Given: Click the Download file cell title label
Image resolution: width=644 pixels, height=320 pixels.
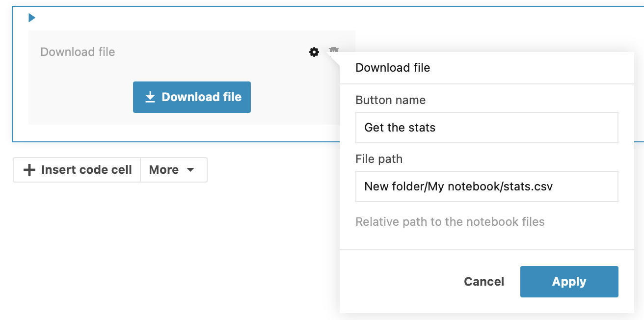Looking at the screenshot, I should click(x=78, y=52).
